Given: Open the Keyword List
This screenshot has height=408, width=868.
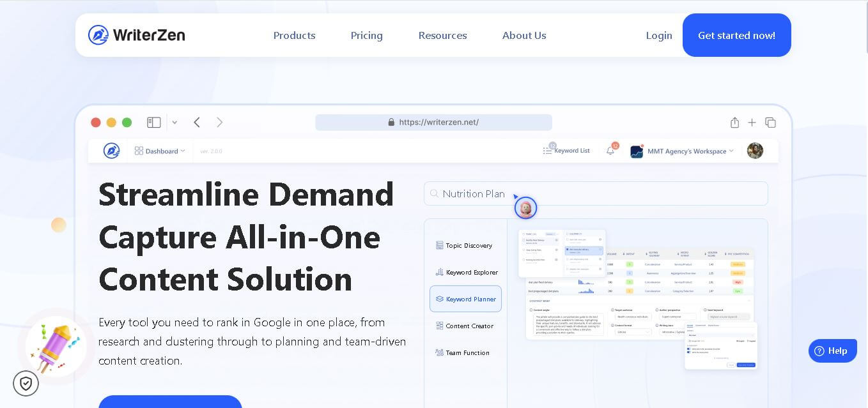Looking at the screenshot, I should coord(566,151).
